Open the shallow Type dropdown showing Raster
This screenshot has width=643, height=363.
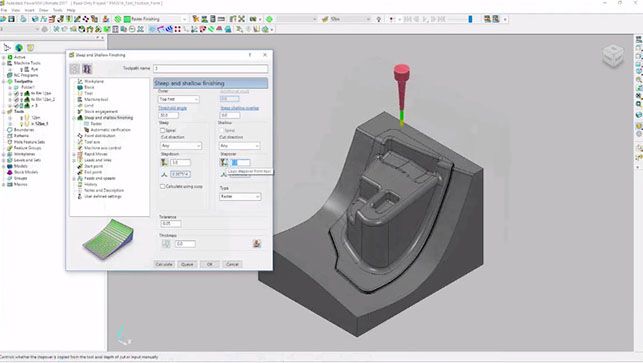tap(240, 196)
